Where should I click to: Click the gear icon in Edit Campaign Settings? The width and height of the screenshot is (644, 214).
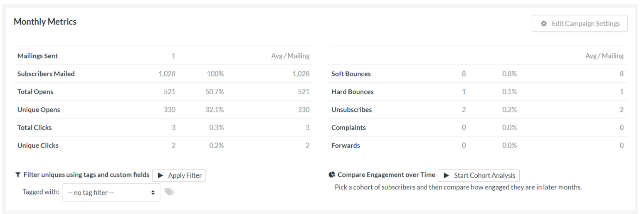543,24
